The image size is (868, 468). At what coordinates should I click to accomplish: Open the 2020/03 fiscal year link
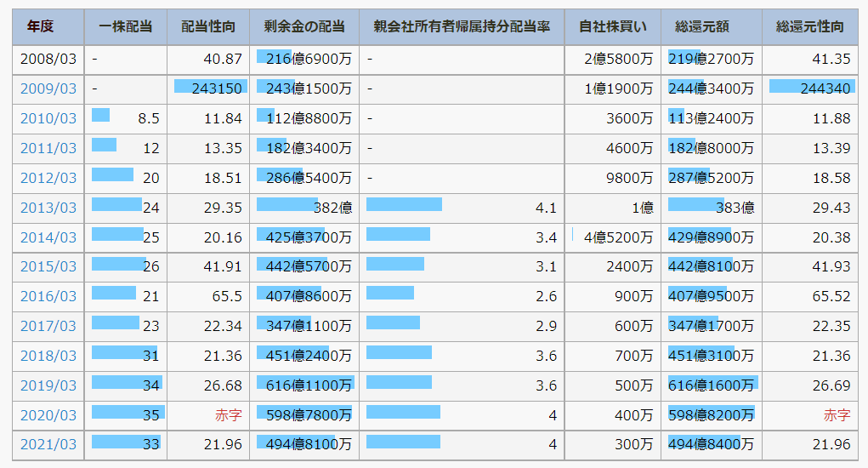click(48, 415)
